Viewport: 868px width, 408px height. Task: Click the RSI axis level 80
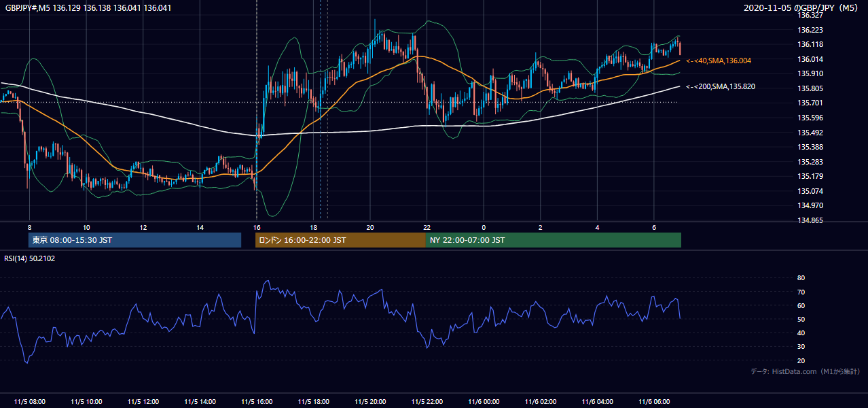click(801, 278)
